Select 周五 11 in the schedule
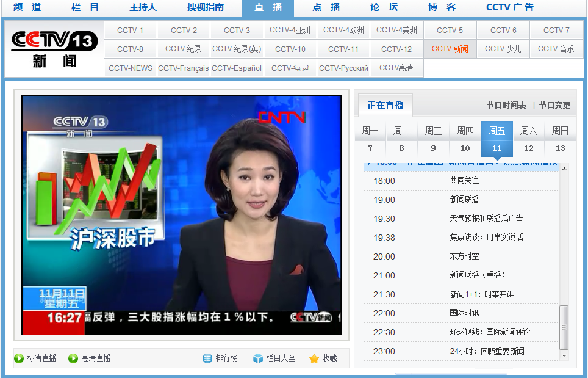This screenshot has width=588, height=378. [x=497, y=139]
